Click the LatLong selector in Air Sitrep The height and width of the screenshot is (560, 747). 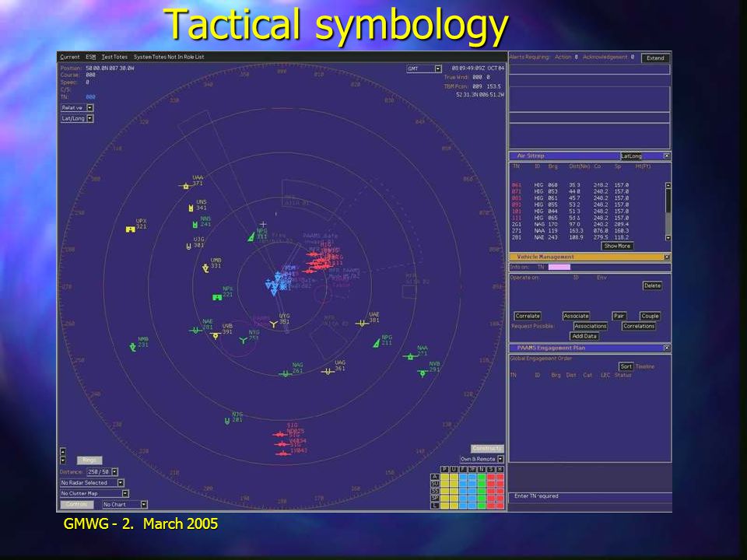[631, 156]
